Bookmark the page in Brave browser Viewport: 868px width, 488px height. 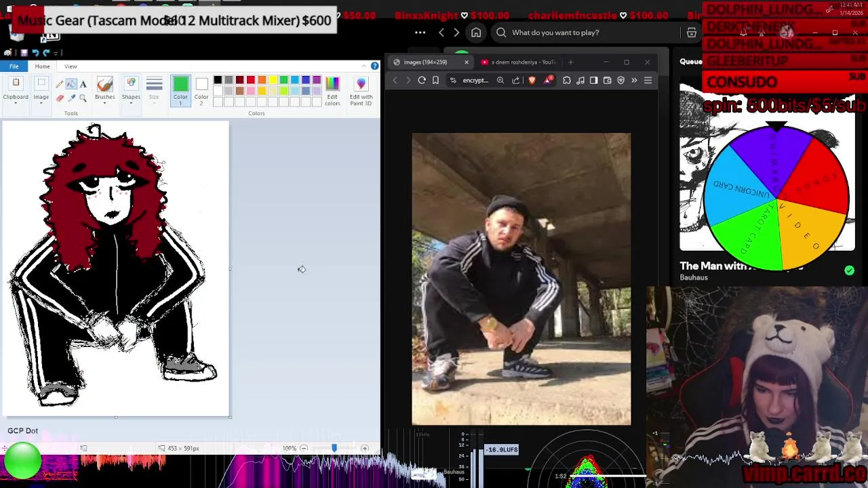click(435, 80)
